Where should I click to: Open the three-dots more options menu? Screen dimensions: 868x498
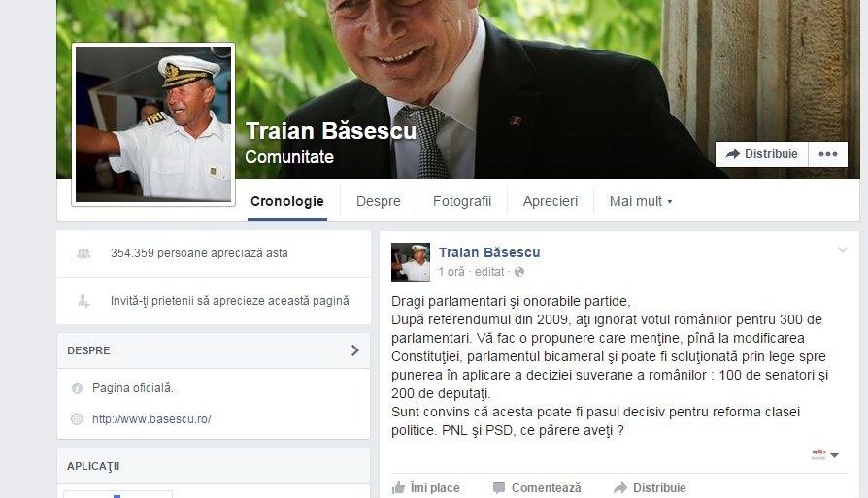click(827, 154)
